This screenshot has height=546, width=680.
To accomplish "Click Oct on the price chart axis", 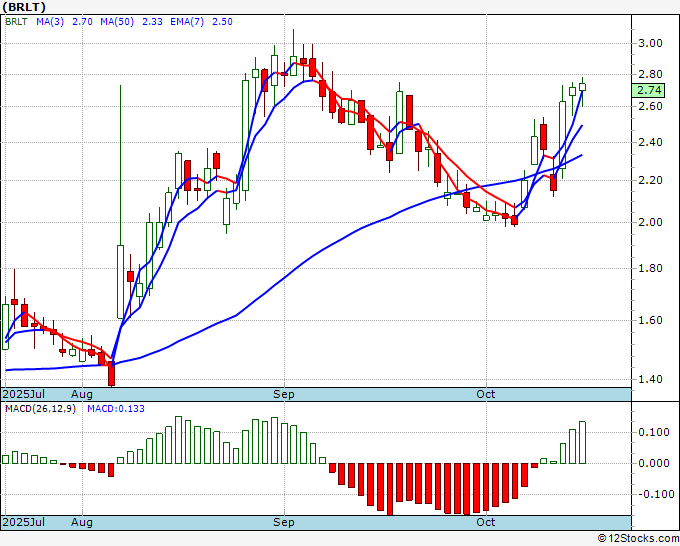I will [486, 394].
